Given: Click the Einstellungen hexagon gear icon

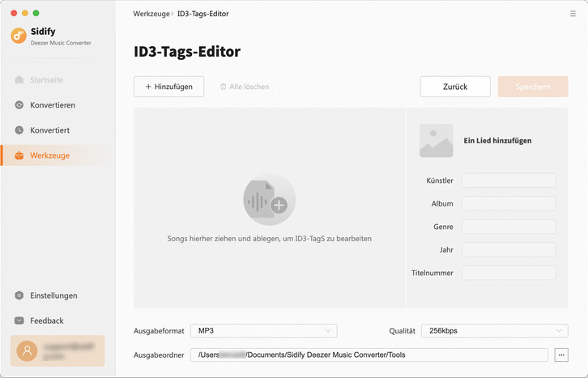Looking at the screenshot, I should (x=19, y=295).
